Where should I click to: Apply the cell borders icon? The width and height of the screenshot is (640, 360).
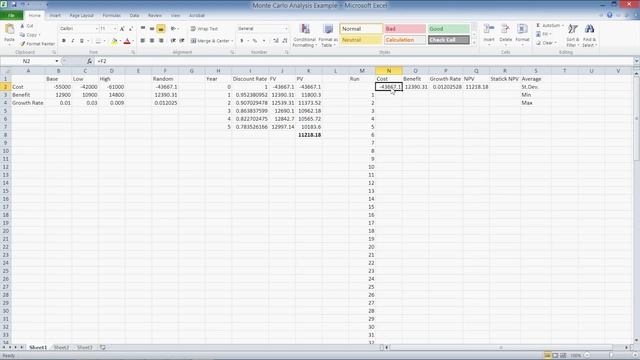click(x=98, y=41)
